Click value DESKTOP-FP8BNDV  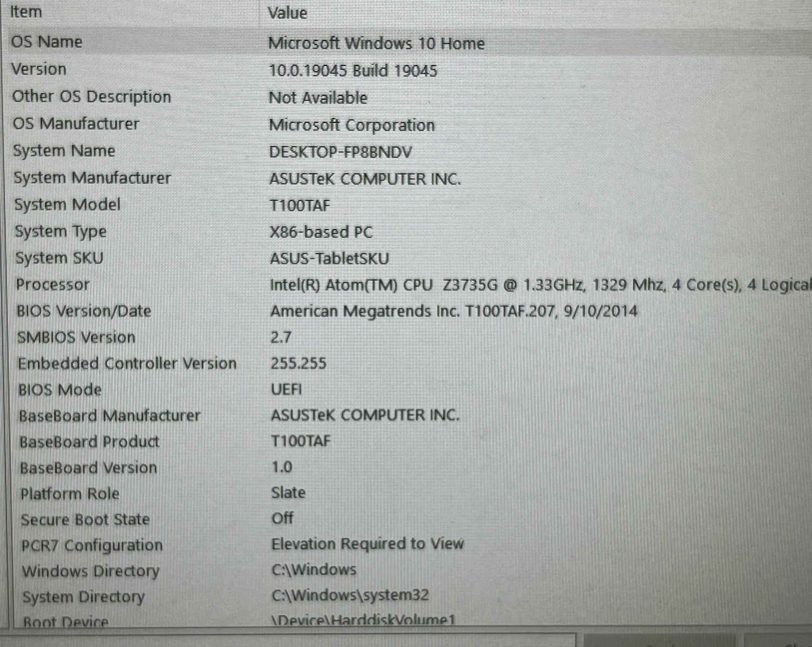pos(341,152)
